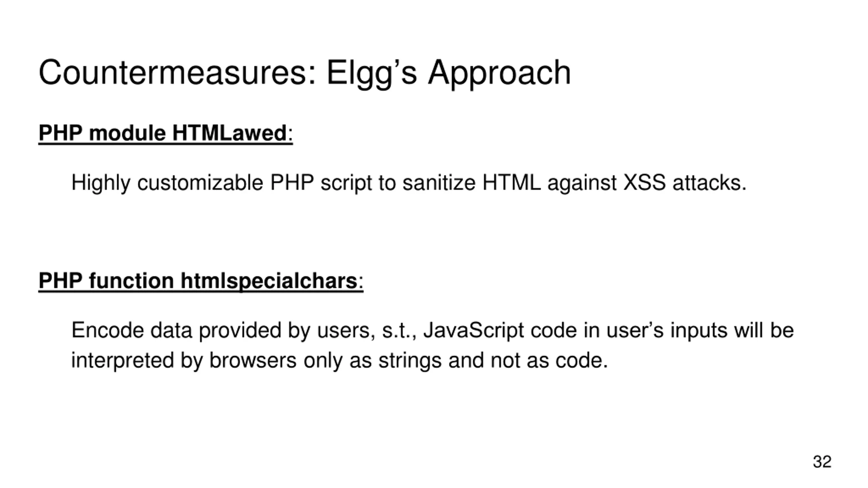Image resolution: width=868 pixels, height=488 pixels.
Task: Click the word "Encode" starting the second description
Action: coord(107,330)
